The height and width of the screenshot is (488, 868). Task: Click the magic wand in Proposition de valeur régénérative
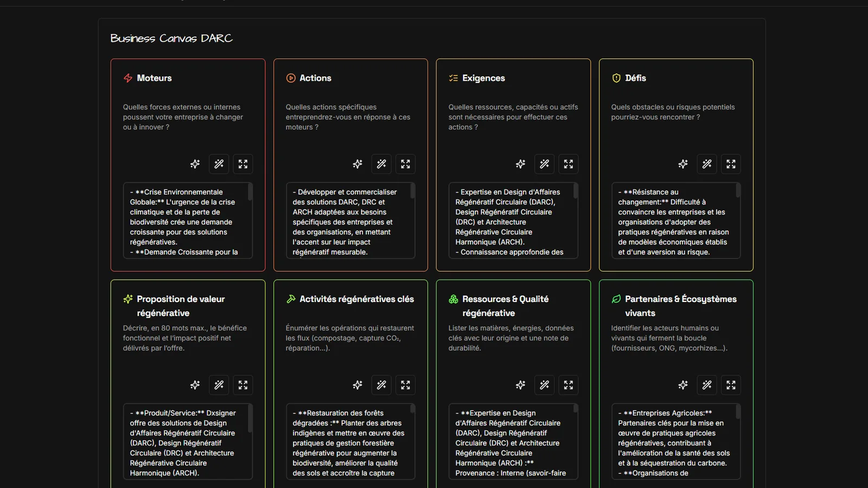pyautogui.click(x=219, y=385)
